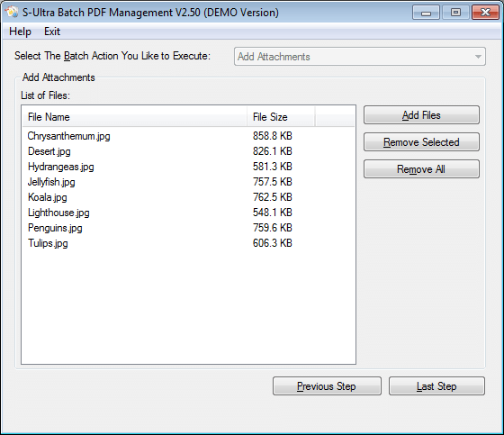
Task: Select Koala.jpg in the file list
Action: point(47,197)
